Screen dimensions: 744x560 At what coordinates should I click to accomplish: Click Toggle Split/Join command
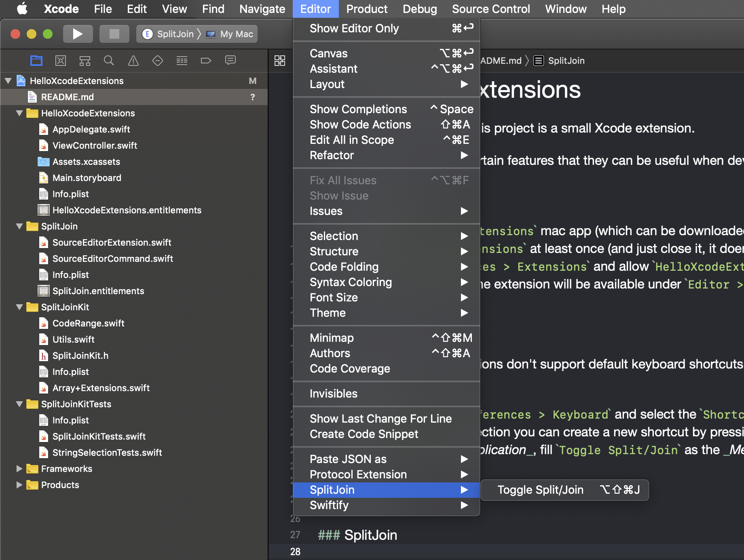[x=565, y=490]
